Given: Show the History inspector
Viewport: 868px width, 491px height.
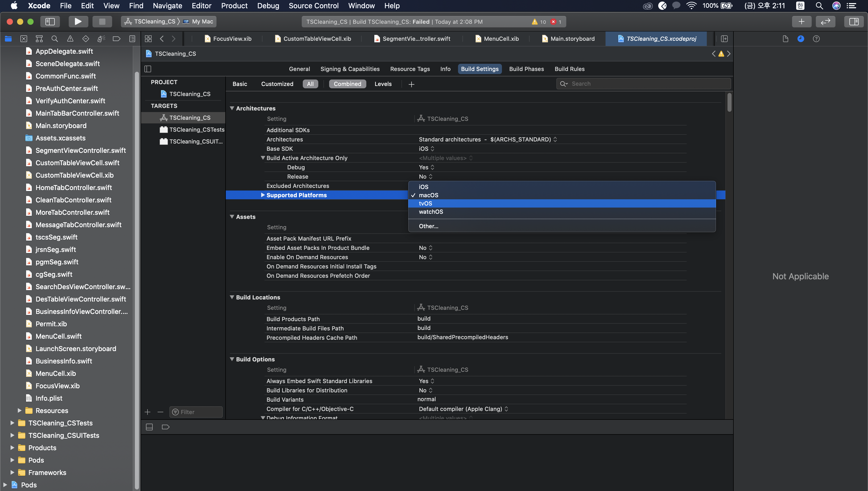Looking at the screenshot, I should (801, 39).
